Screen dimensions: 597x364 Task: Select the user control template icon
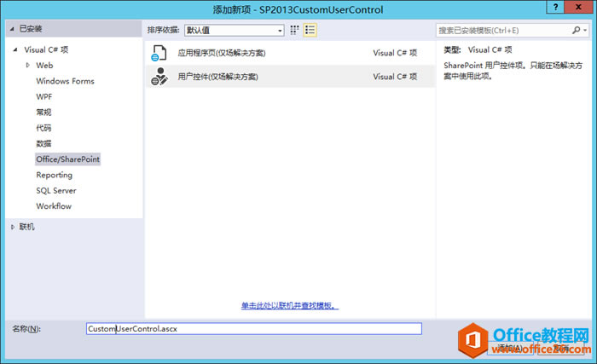159,77
